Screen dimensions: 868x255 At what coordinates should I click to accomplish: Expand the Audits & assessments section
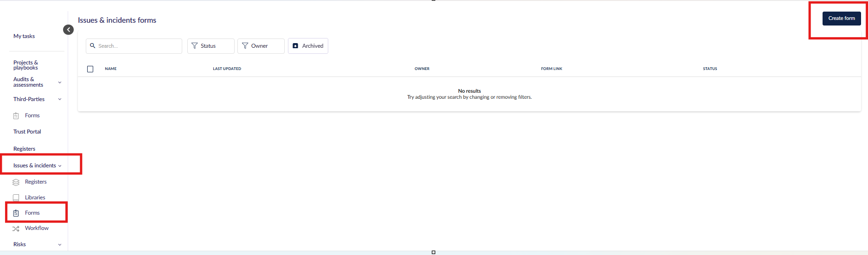[x=59, y=83]
